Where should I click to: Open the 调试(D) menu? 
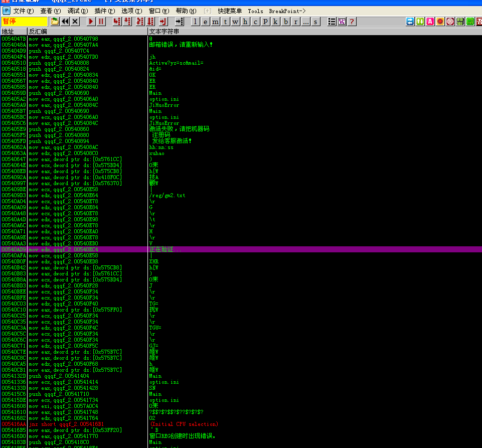[x=77, y=11]
